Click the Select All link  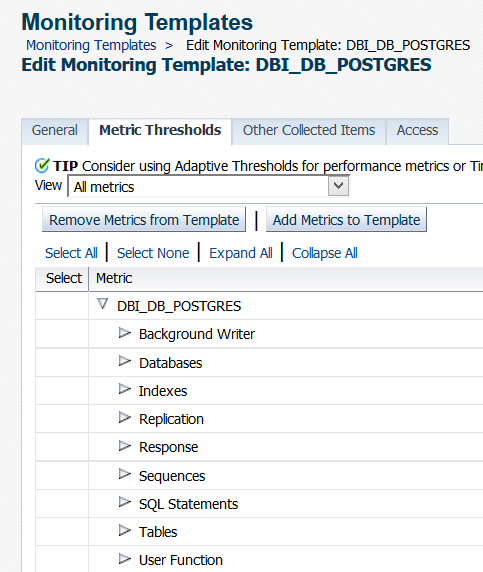point(71,253)
